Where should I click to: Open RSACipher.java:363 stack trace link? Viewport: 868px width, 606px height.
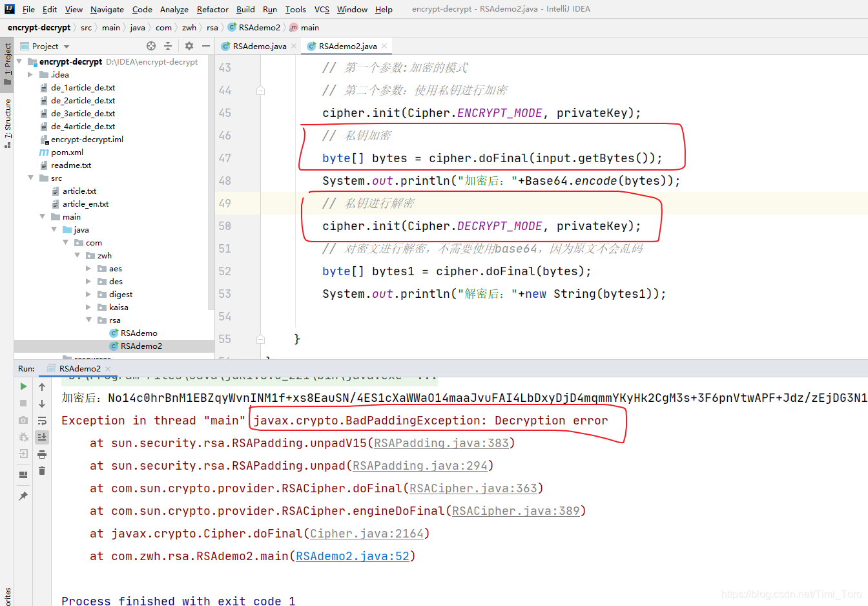(473, 488)
